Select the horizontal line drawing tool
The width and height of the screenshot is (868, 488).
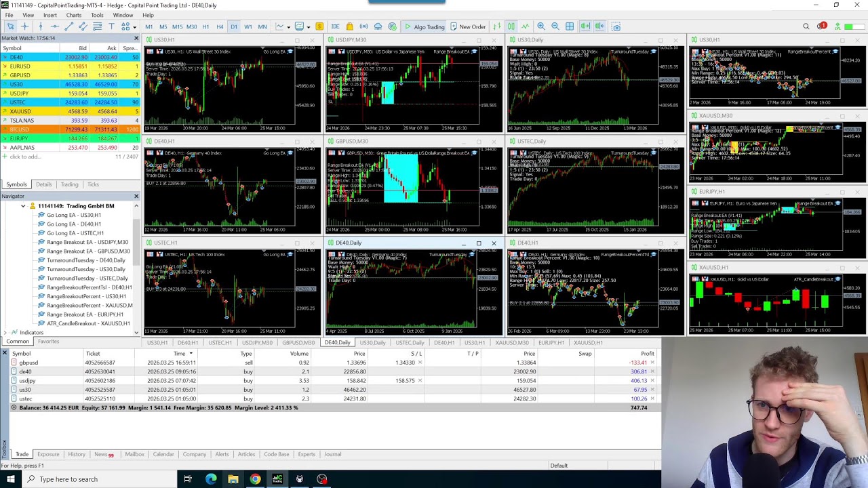54,26
